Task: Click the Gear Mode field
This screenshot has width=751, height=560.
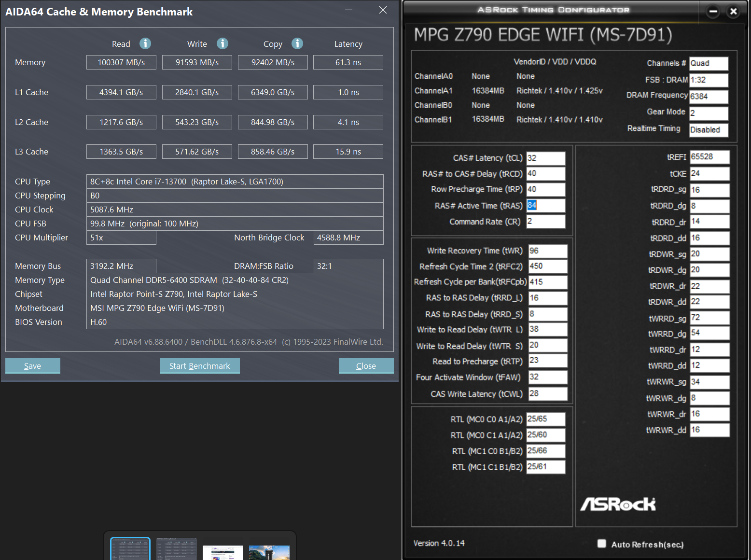Action: click(709, 113)
